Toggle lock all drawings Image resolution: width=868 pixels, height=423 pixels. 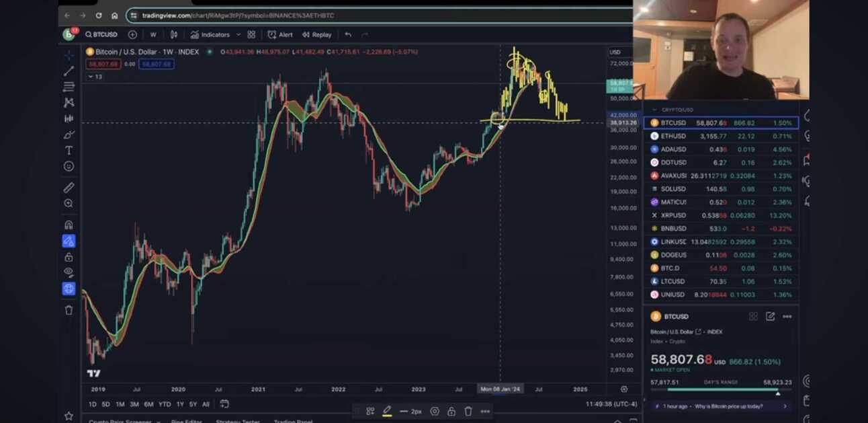(69, 257)
